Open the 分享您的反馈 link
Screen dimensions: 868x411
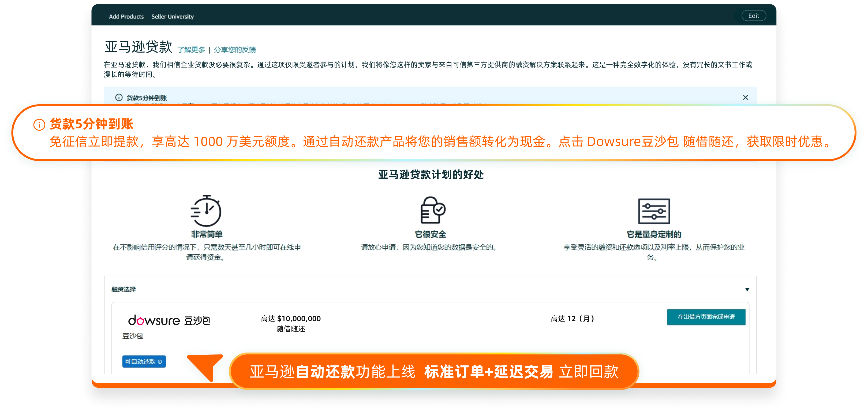235,50
